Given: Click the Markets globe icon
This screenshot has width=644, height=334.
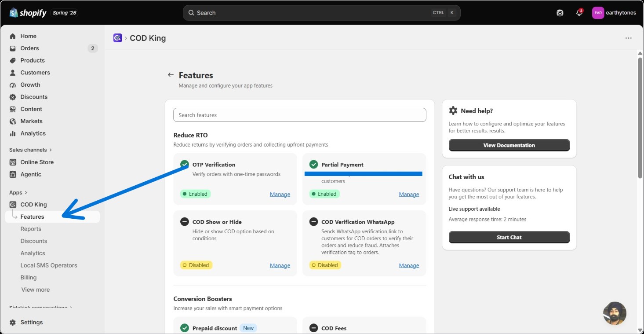Looking at the screenshot, I should tap(13, 121).
